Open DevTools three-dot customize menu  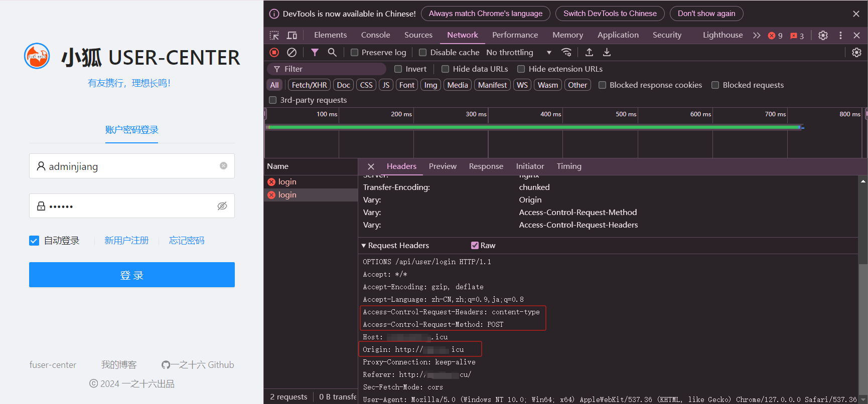point(840,35)
